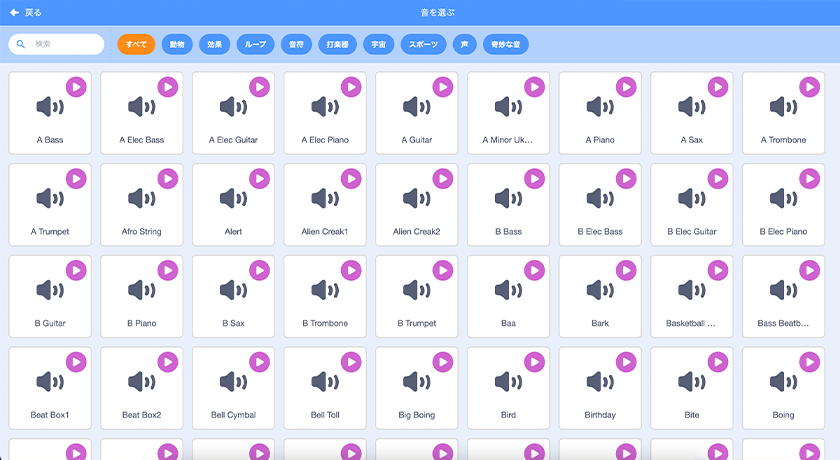This screenshot has height=460, width=840.
Task: Select the B Guitar speaker icon
Action: tap(50, 290)
